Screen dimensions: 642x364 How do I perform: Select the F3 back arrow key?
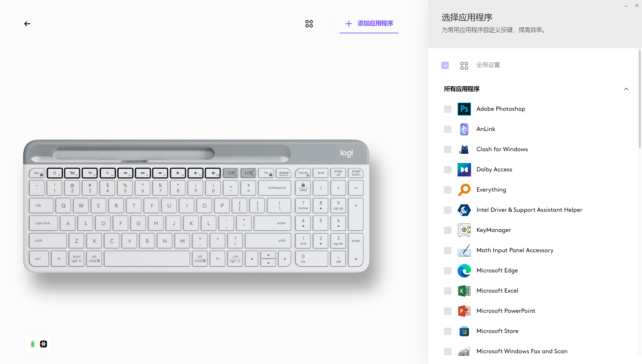(x=90, y=173)
